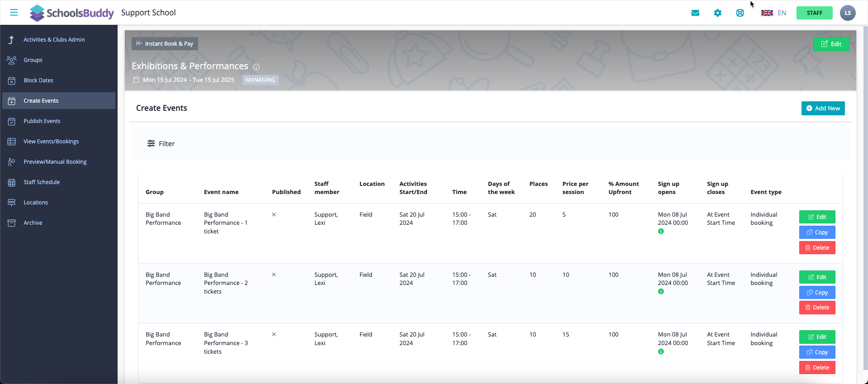Click green info dot in the 3 tickets row
Viewport: 868px width, 384px height.
coord(661,351)
